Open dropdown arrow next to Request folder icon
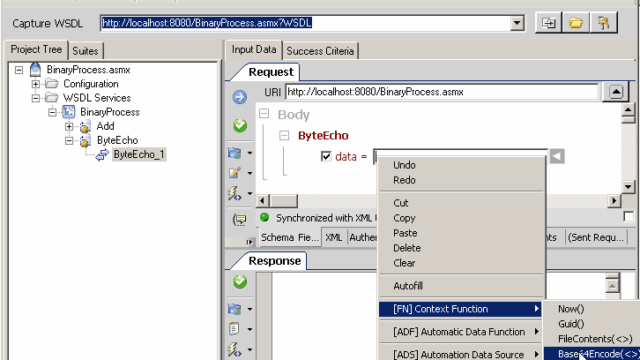Viewport: 640px width, 360px height. tap(249, 153)
